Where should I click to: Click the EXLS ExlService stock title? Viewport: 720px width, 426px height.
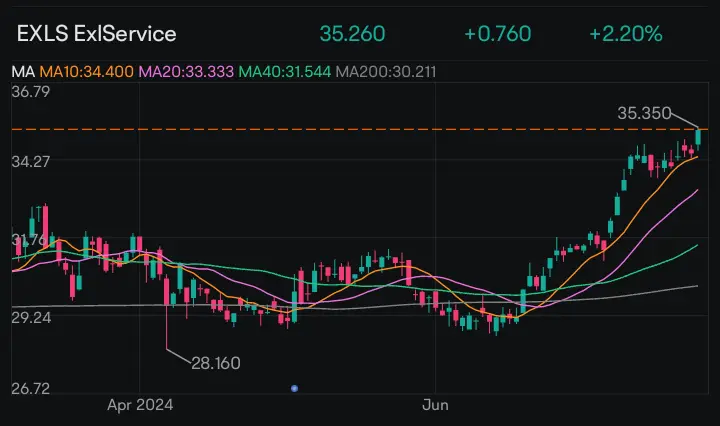click(96, 34)
